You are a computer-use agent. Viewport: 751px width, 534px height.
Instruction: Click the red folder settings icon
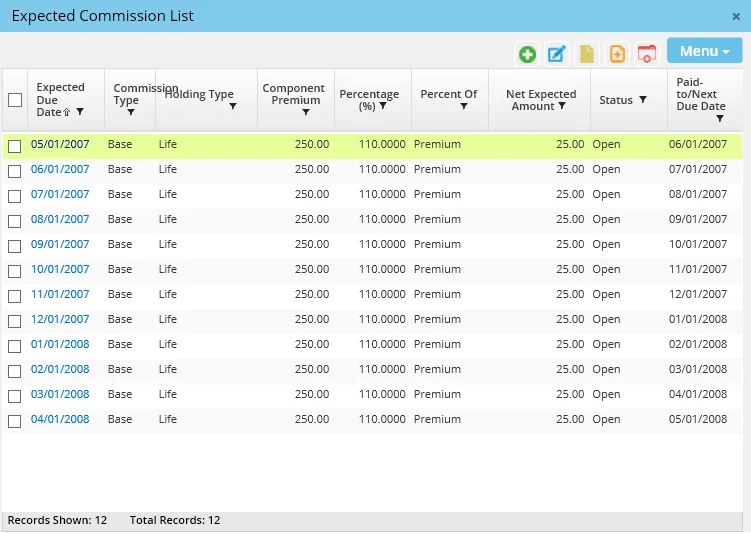pyautogui.click(x=647, y=54)
